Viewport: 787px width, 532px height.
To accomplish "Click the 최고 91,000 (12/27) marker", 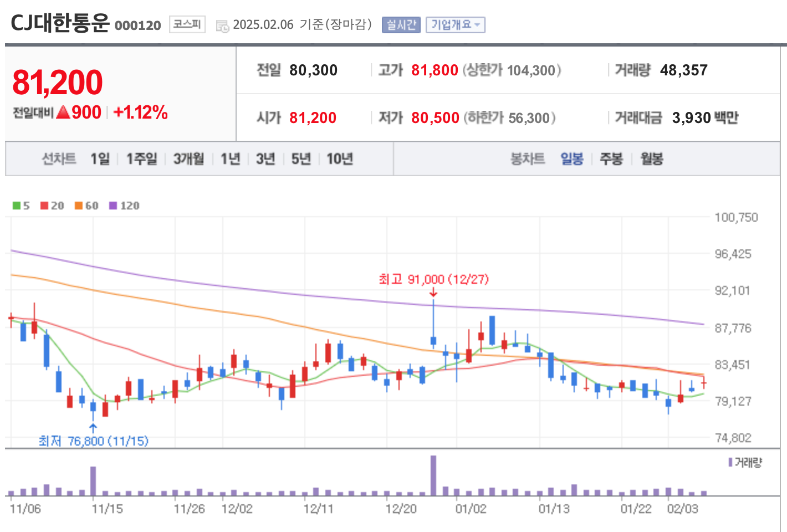I will tap(433, 279).
